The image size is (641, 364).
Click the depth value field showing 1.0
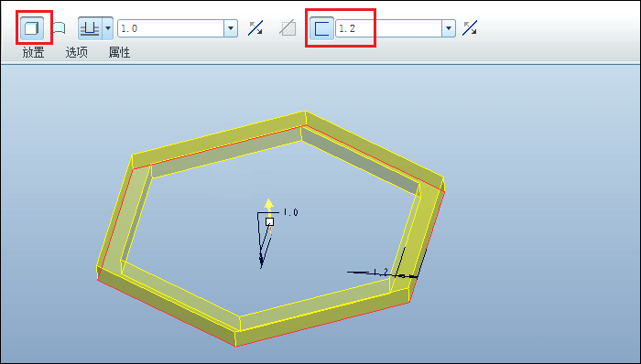pyautogui.click(x=170, y=28)
